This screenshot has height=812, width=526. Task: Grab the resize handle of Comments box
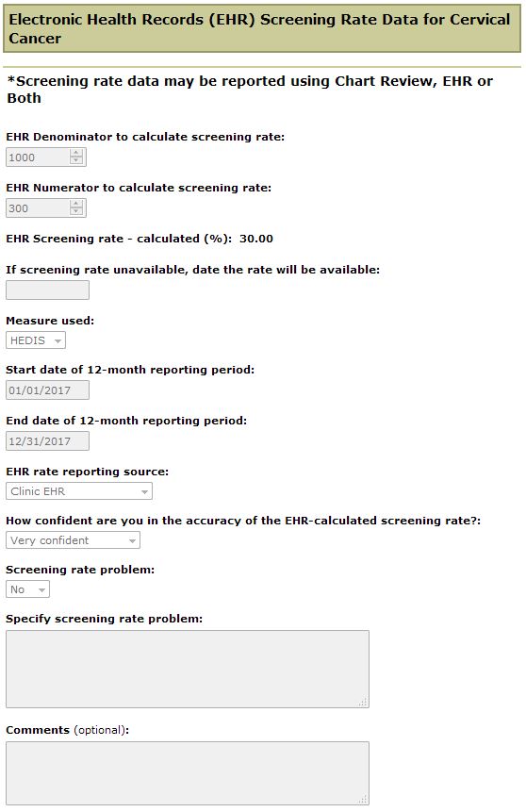tap(364, 800)
